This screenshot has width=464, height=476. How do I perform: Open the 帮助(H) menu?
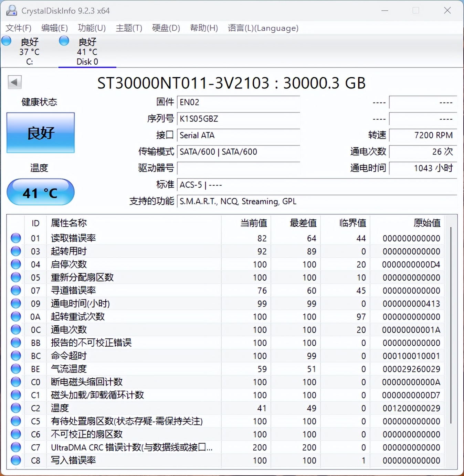tap(204, 28)
